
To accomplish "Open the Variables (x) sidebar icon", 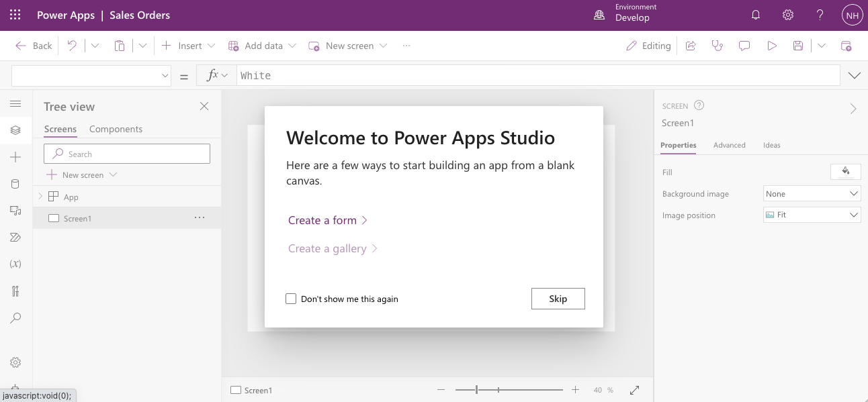I will click(15, 264).
